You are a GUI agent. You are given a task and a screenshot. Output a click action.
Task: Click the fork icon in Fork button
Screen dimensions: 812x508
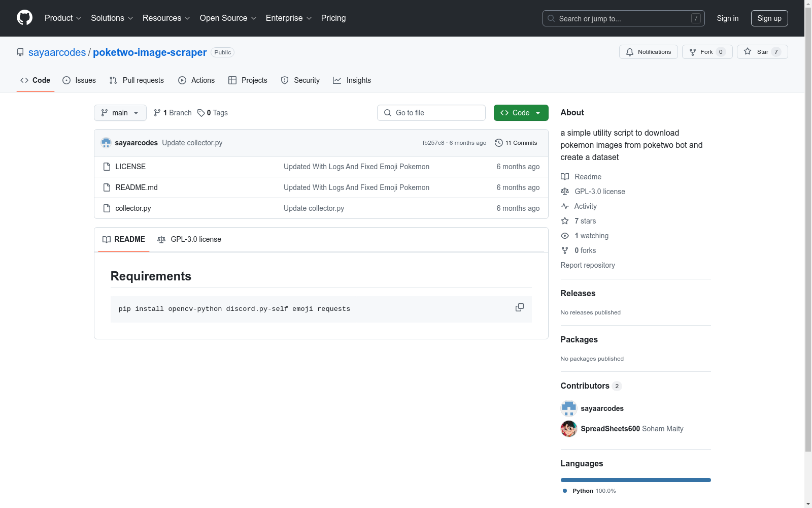[693, 52]
